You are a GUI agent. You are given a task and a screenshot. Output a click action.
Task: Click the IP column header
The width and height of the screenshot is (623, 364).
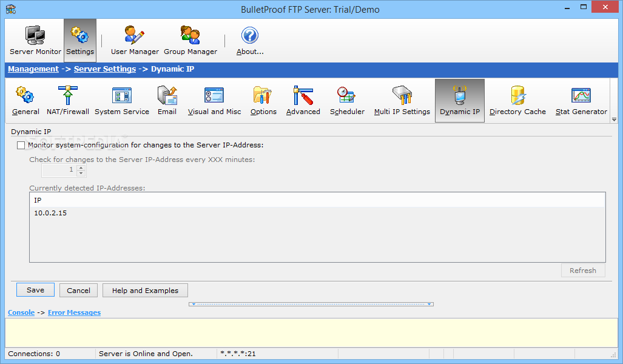[x=317, y=200]
